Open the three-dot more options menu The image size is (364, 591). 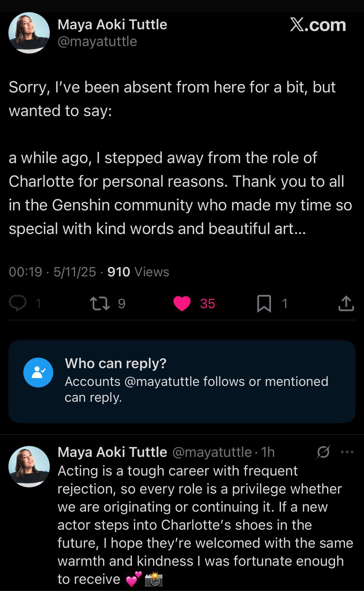point(347,452)
